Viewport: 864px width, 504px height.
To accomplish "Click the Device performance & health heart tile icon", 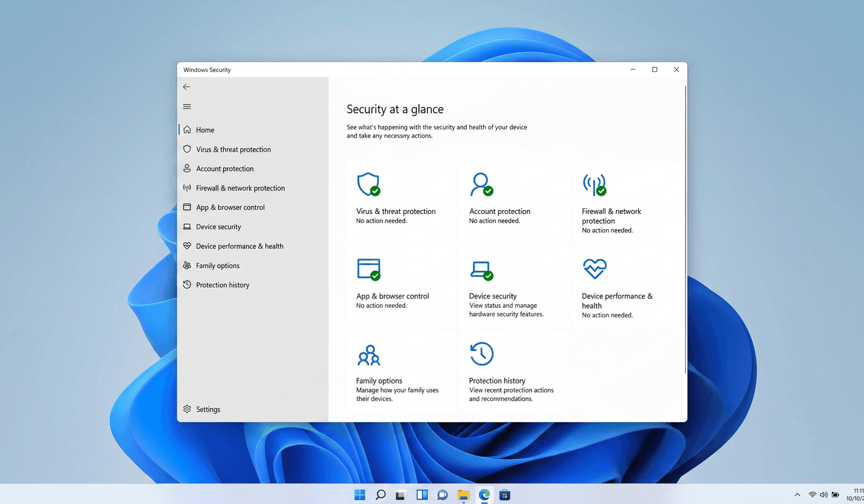I will 594,268.
